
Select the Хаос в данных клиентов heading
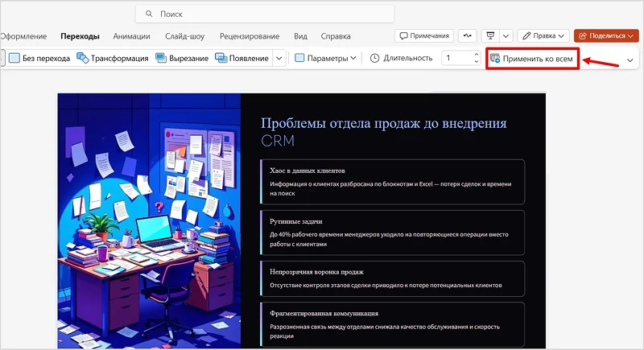point(308,171)
